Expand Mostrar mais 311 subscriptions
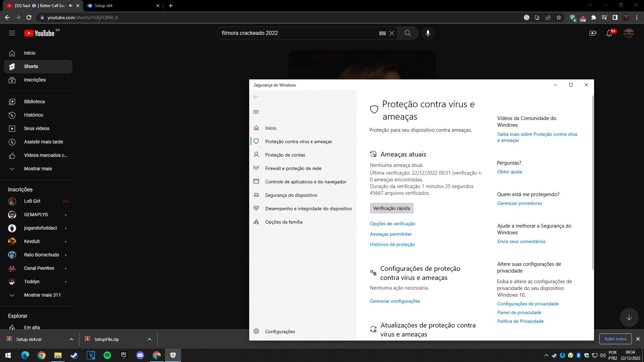The width and height of the screenshot is (644, 362). [42, 295]
